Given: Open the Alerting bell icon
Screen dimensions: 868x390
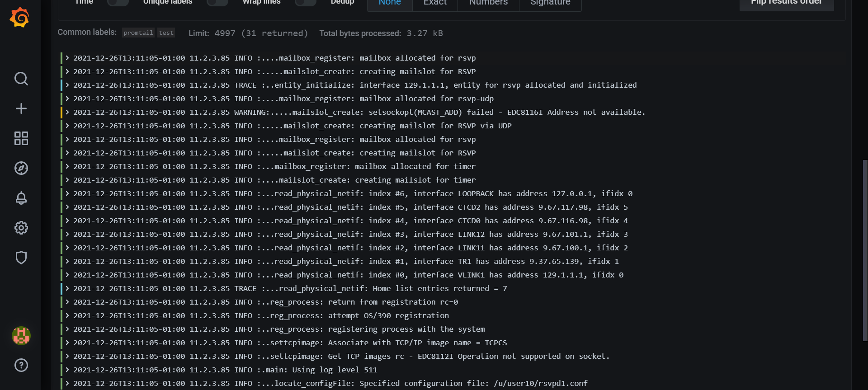Looking at the screenshot, I should click(x=21, y=198).
